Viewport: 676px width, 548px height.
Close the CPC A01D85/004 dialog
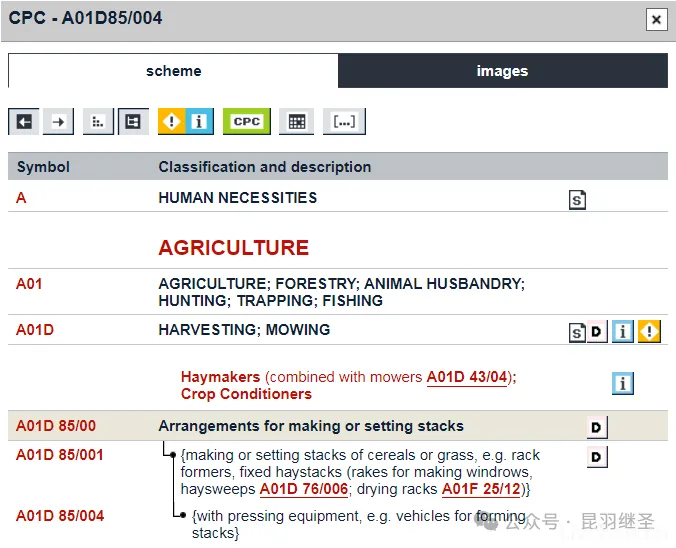coord(656,19)
